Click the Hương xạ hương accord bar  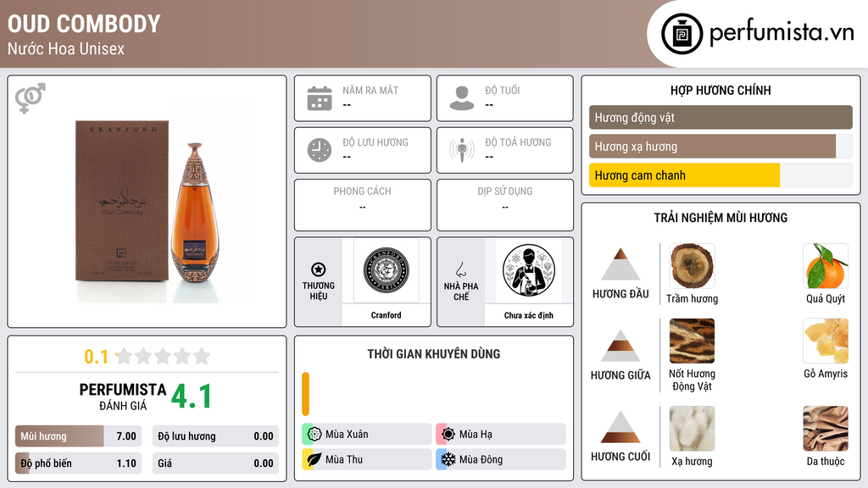[x=721, y=147]
